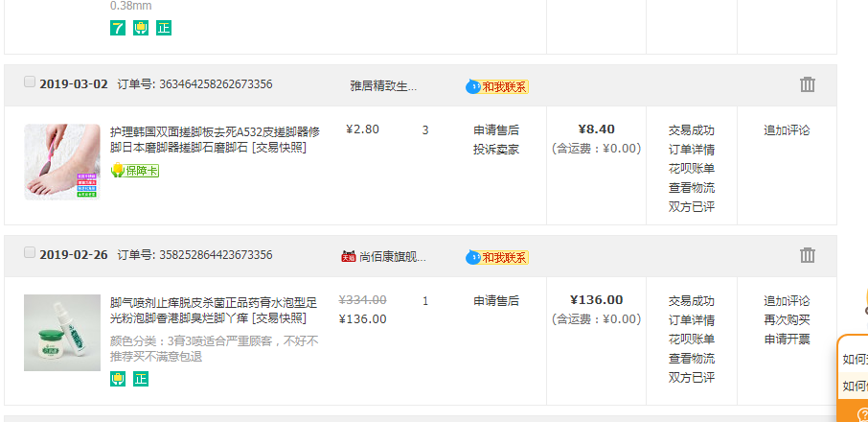Open 订单详情 for the ¥8.40 order
Screen dimensions: 868x422
tap(692, 150)
